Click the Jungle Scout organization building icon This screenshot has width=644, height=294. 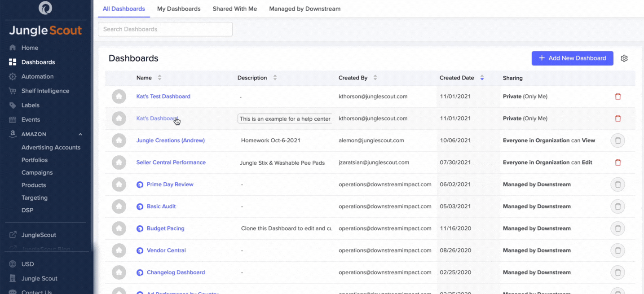pos(13,278)
